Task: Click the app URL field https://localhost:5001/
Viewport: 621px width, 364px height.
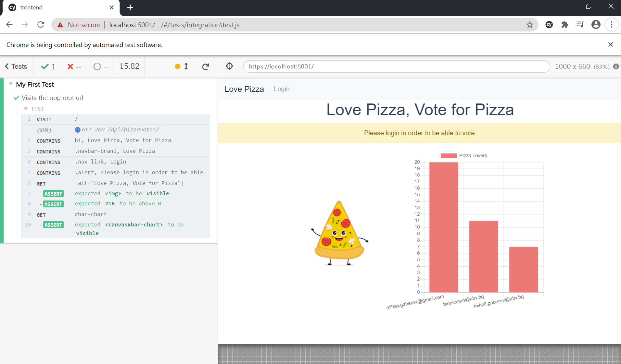Action: [x=396, y=67]
